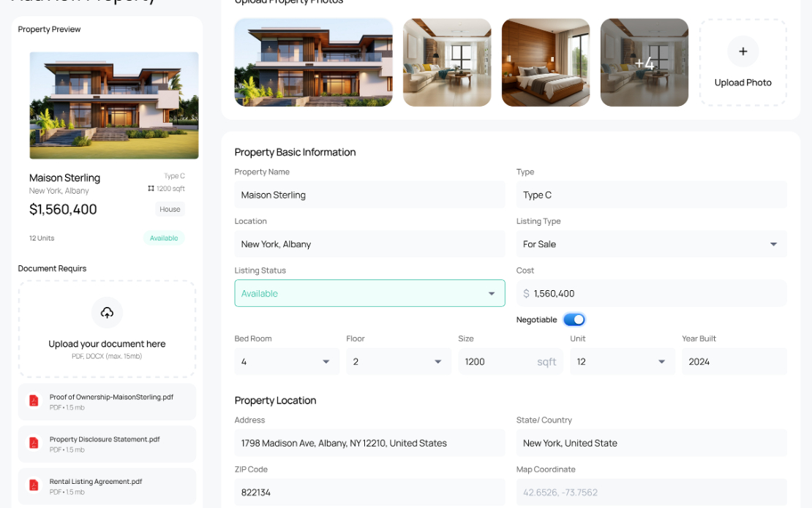Click the Property Preview house image
Image resolution: width=812 pixels, height=508 pixels.
[x=114, y=105]
